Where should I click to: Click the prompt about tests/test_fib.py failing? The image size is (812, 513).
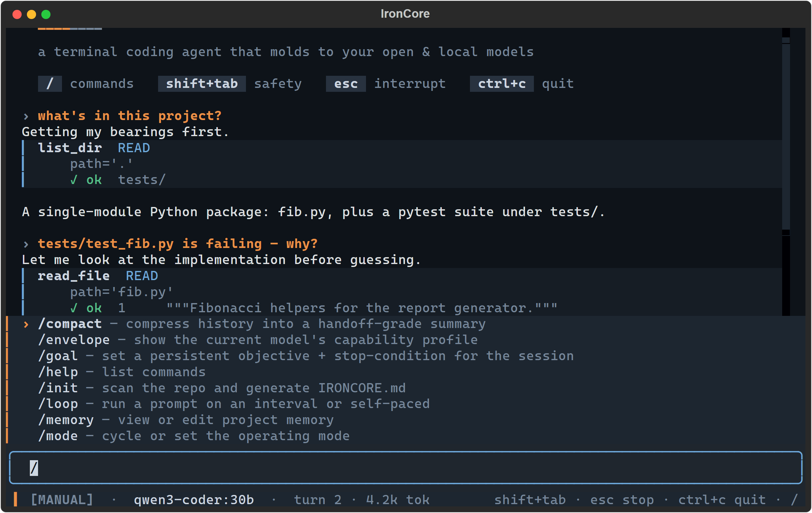(178, 244)
